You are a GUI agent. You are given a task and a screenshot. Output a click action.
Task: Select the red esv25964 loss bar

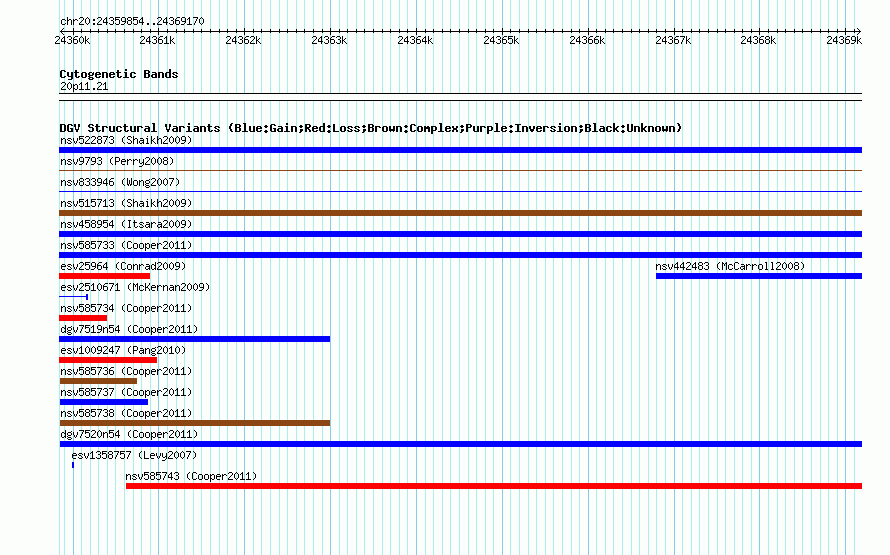(104, 276)
